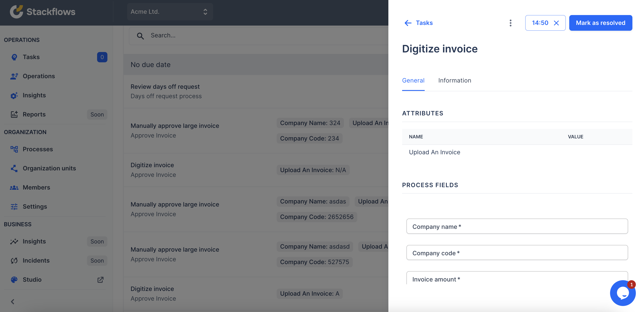Open the Tasks section from sidebar
Image resolution: width=644 pixels, height=312 pixels.
(31, 57)
